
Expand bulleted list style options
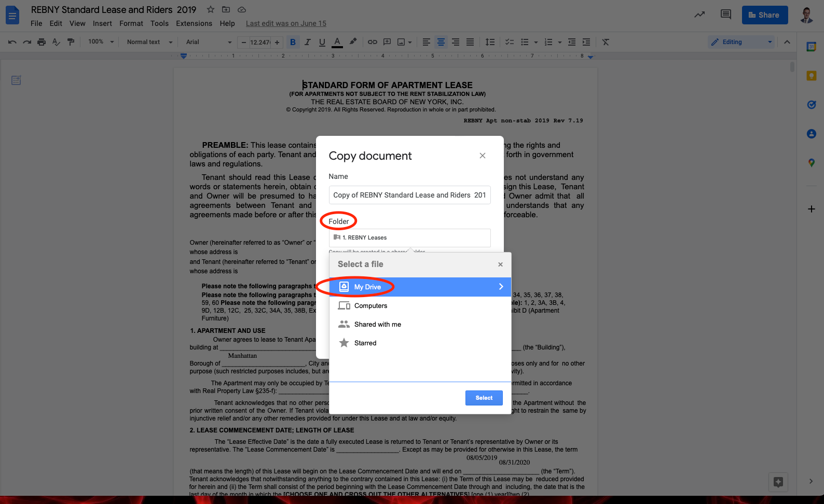[536, 43]
